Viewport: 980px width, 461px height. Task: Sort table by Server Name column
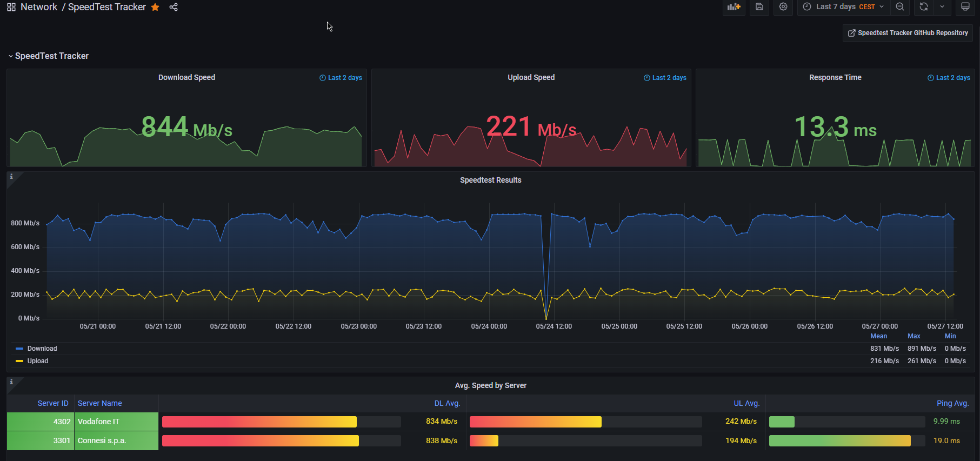100,403
